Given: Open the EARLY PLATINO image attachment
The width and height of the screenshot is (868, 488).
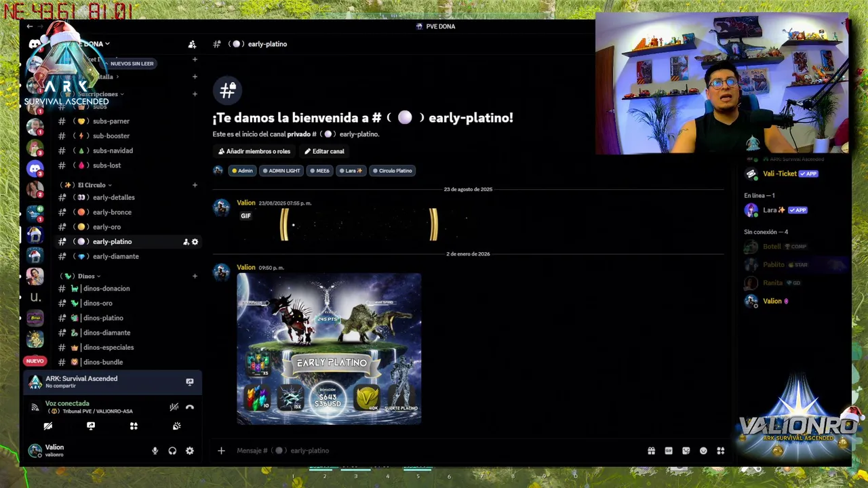Looking at the screenshot, I should 329,349.
